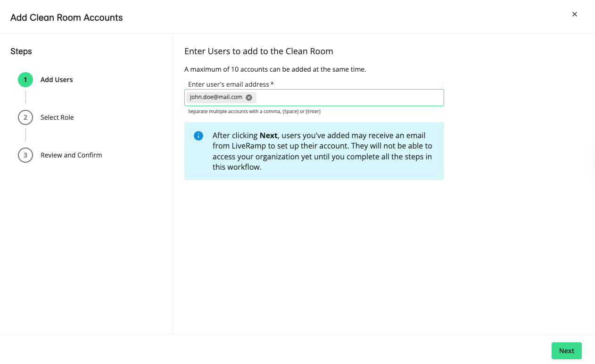Click the Steps sidebar heading
Screen dimensions: 595x364
click(21, 51)
